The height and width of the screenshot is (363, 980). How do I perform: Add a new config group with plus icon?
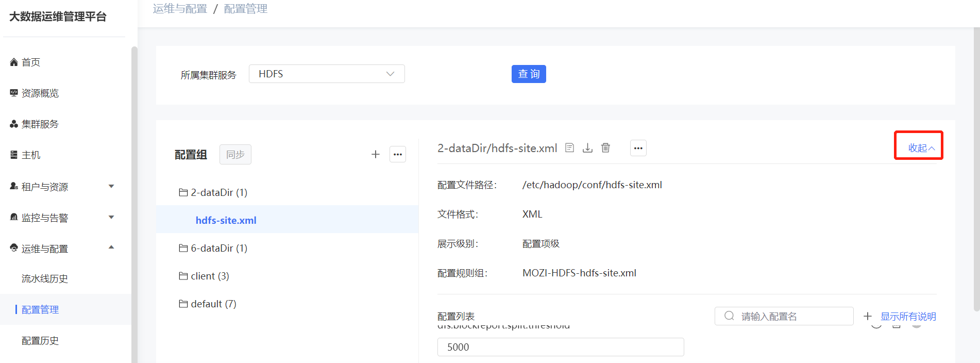(x=376, y=154)
